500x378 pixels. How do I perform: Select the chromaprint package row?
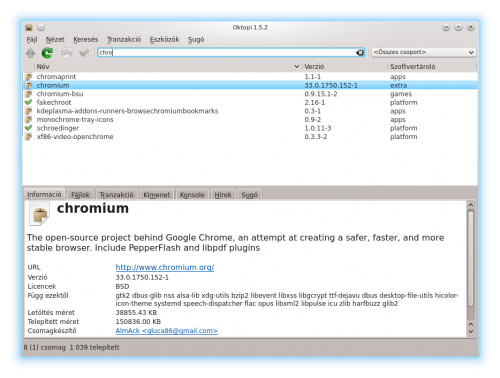click(x=250, y=77)
